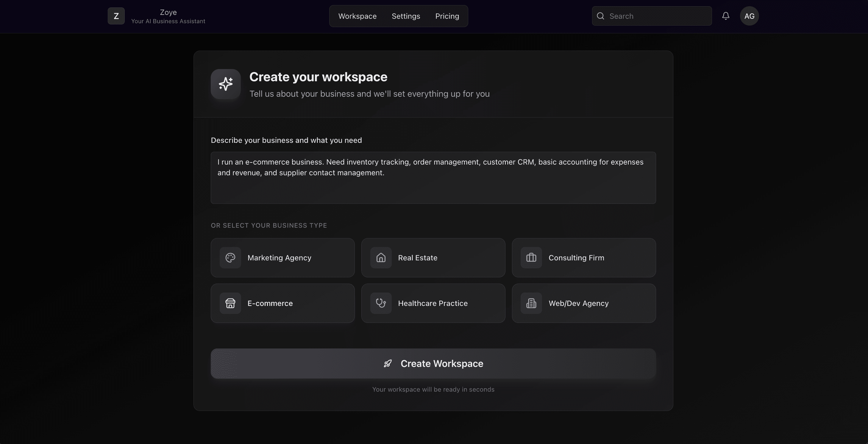The image size is (868, 444).
Task: Click the Real Estate house icon
Action: click(x=381, y=258)
